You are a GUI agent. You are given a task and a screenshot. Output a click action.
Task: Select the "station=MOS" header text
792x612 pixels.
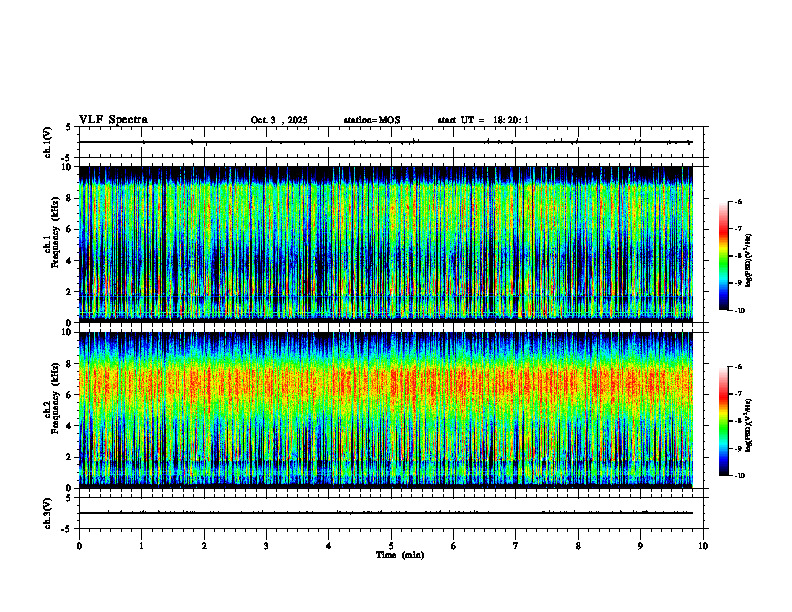click(x=372, y=120)
